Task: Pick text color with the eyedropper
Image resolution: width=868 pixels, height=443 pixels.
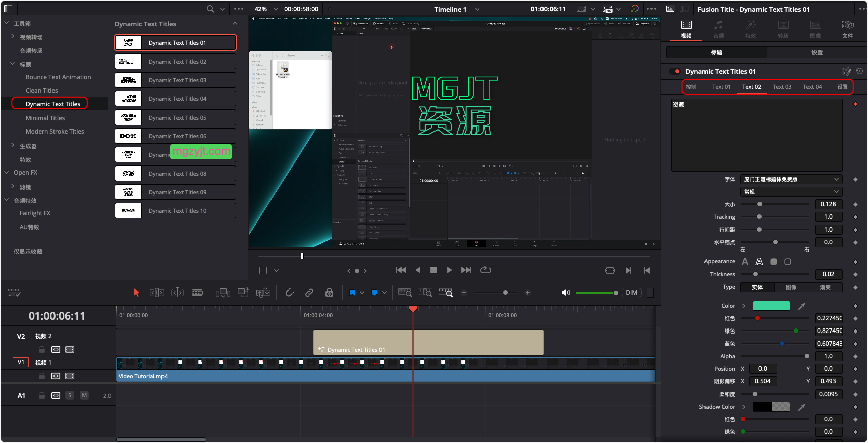Action: click(x=801, y=306)
